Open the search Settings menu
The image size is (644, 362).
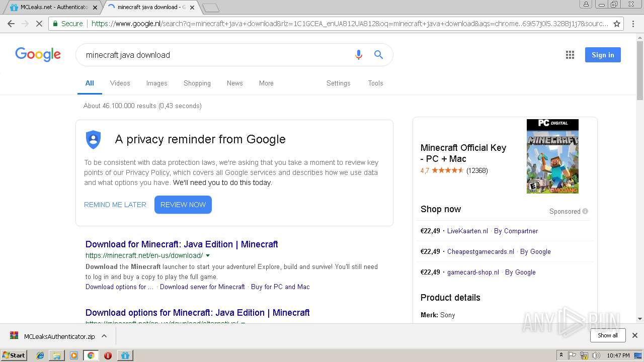pos(338,83)
